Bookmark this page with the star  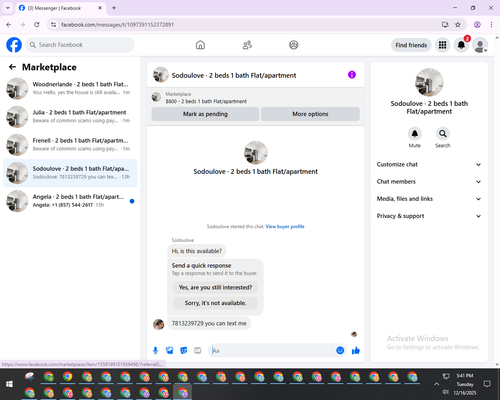(x=458, y=25)
